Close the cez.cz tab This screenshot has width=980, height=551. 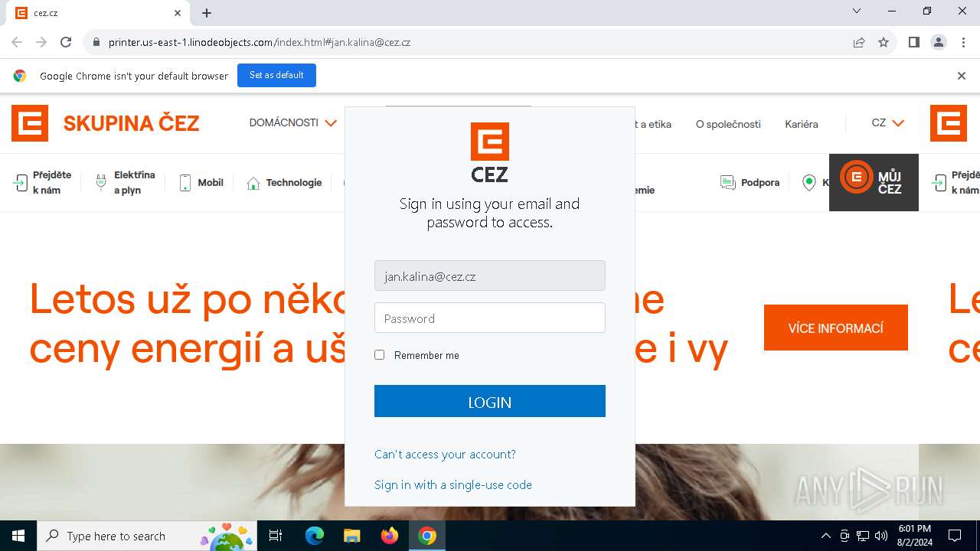click(x=178, y=13)
